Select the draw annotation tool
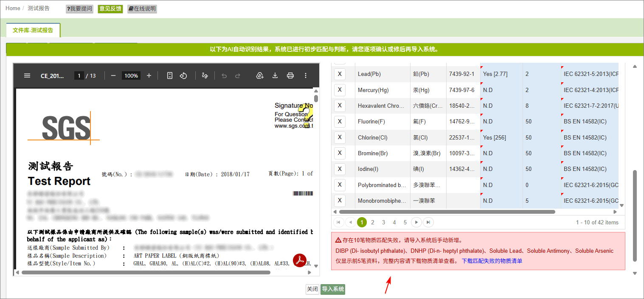 [x=205, y=75]
